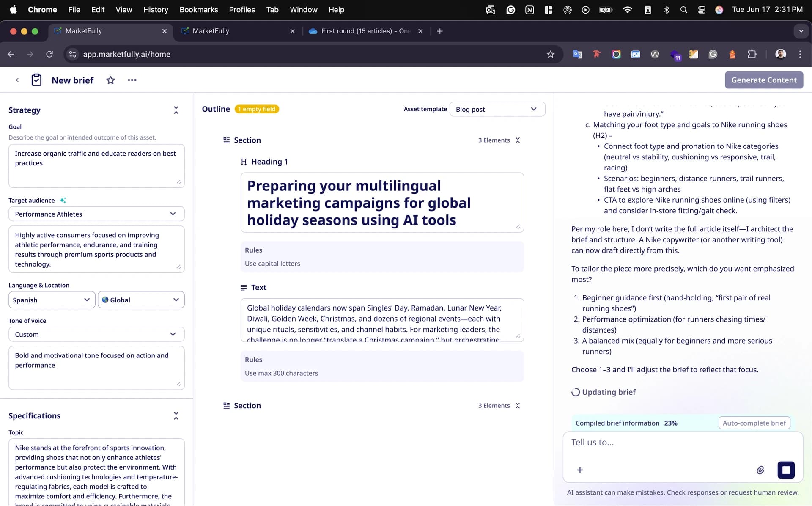Favorite the New brief with star icon
This screenshot has height=506, width=812.
click(110, 80)
